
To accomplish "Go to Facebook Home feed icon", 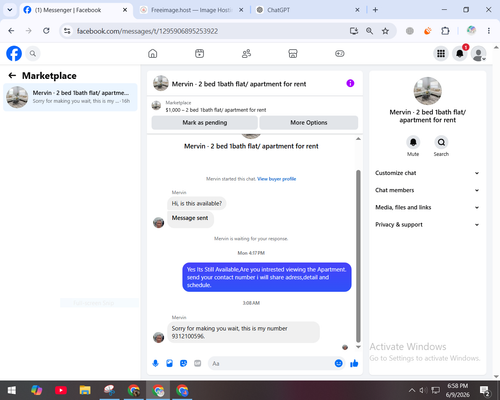I will [153, 53].
